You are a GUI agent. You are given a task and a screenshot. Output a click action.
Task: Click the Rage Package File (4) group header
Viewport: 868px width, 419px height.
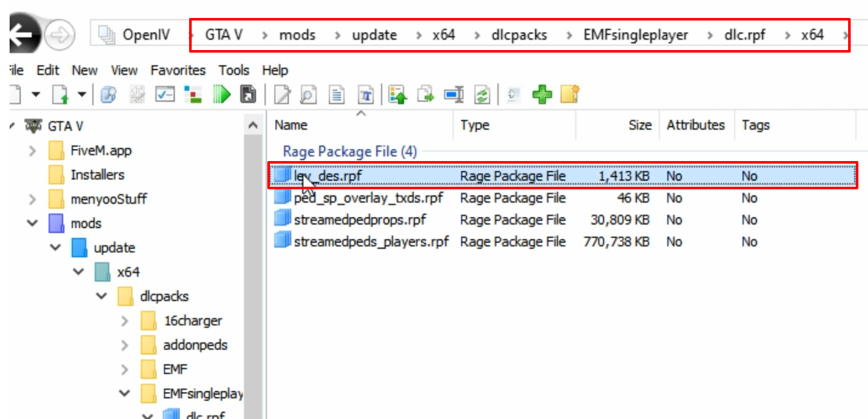(x=350, y=152)
